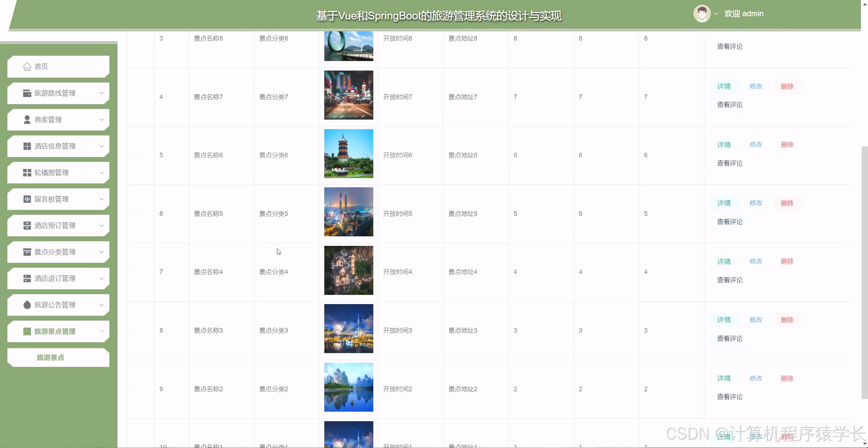Click the 商家管理 person icon
This screenshot has width=868, height=448.
coord(27,120)
